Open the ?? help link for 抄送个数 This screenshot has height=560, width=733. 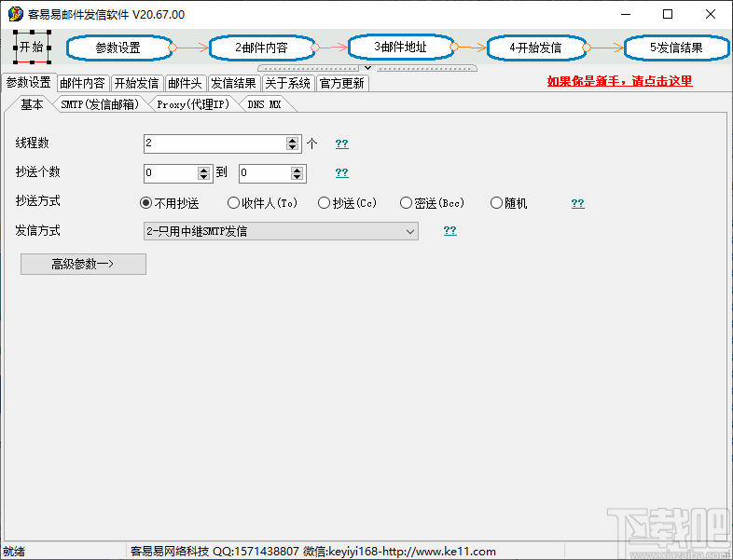pyautogui.click(x=341, y=172)
